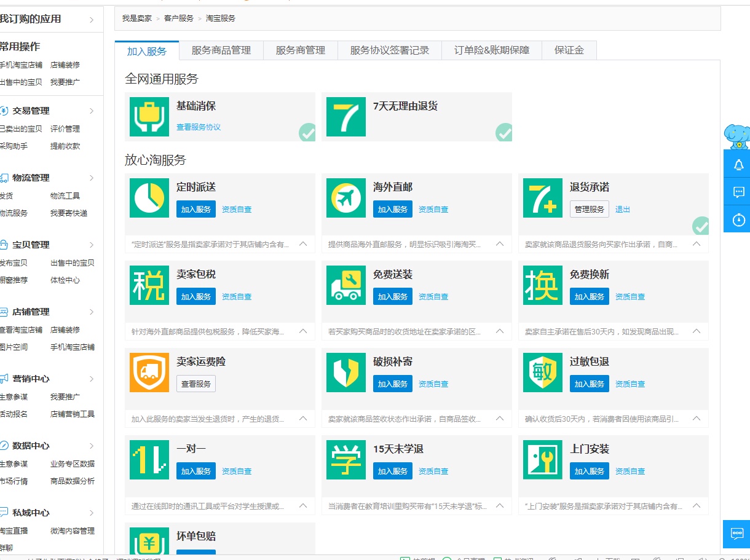The height and width of the screenshot is (560, 750).
Task: Click the 上门安装 door wrench icon
Action: (x=543, y=460)
